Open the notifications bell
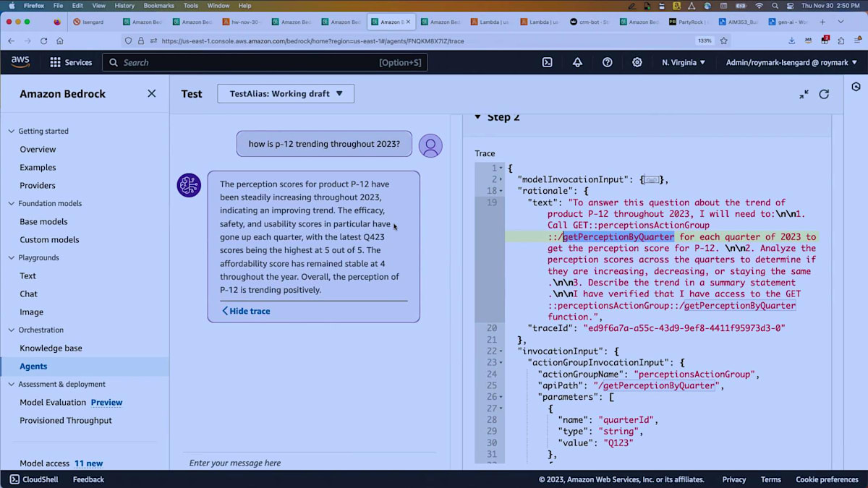The width and height of the screenshot is (868, 488). [x=577, y=62]
